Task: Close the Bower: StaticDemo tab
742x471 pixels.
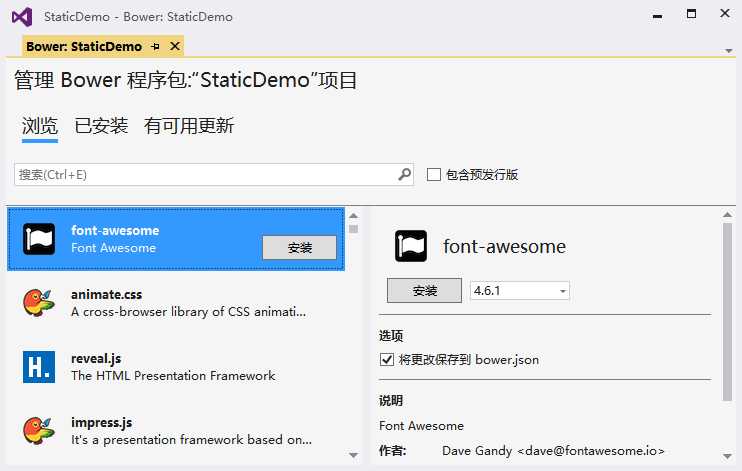Action: [175, 46]
